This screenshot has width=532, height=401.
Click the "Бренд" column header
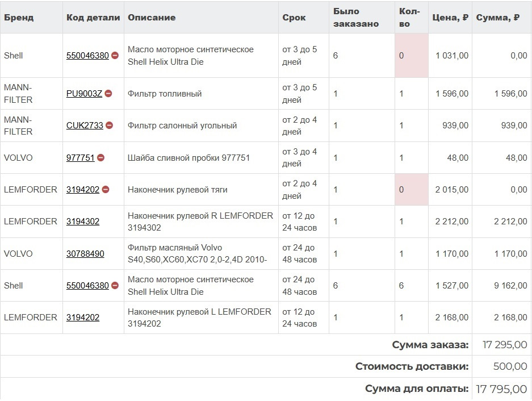(19, 18)
